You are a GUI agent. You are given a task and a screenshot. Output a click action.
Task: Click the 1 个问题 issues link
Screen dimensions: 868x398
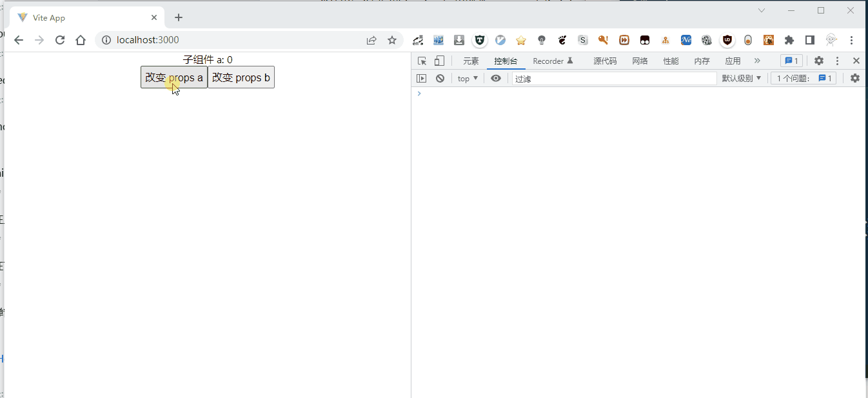(804, 78)
